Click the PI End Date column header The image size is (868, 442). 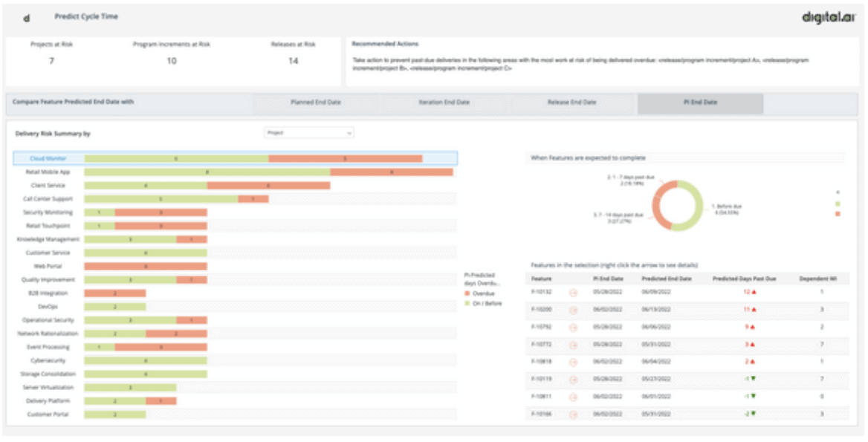pyautogui.click(x=608, y=279)
